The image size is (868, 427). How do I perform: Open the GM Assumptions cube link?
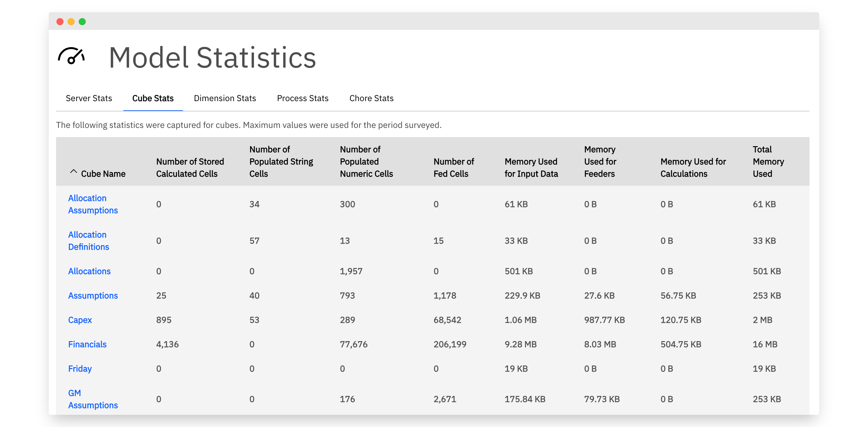(x=93, y=399)
